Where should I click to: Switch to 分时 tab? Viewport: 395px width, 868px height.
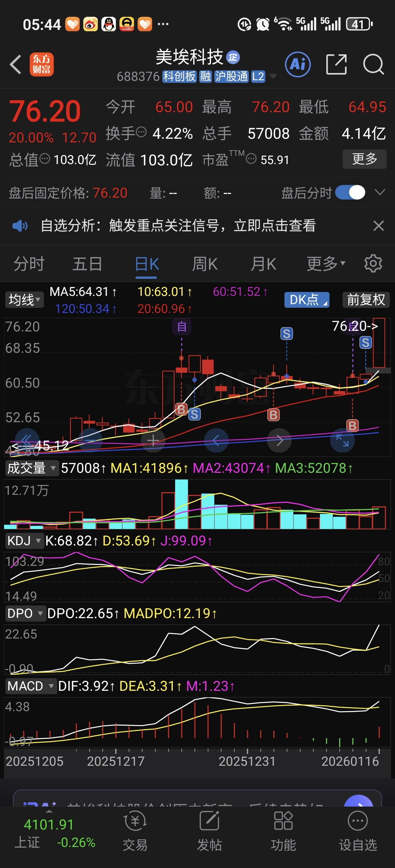pyautogui.click(x=29, y=263)
